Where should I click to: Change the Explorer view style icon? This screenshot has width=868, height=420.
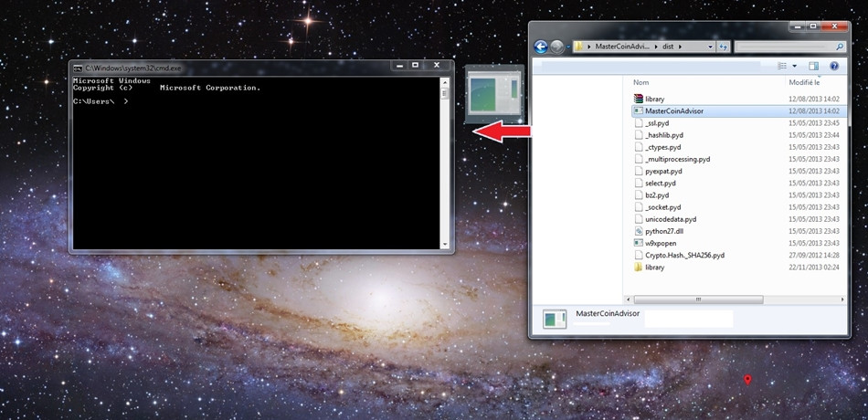click(782, 66)
